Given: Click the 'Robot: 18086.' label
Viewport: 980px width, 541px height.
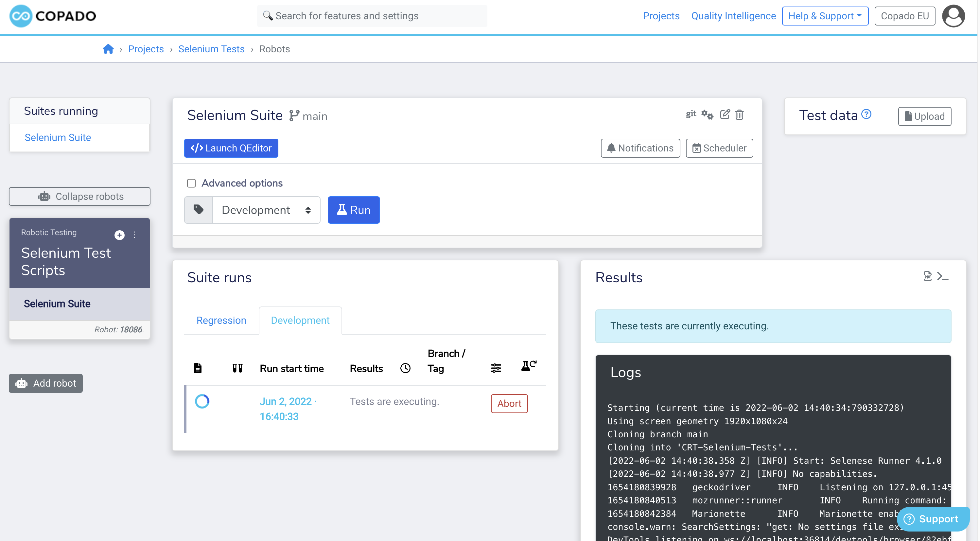Looking at the screenshot, I should [119, 330].
